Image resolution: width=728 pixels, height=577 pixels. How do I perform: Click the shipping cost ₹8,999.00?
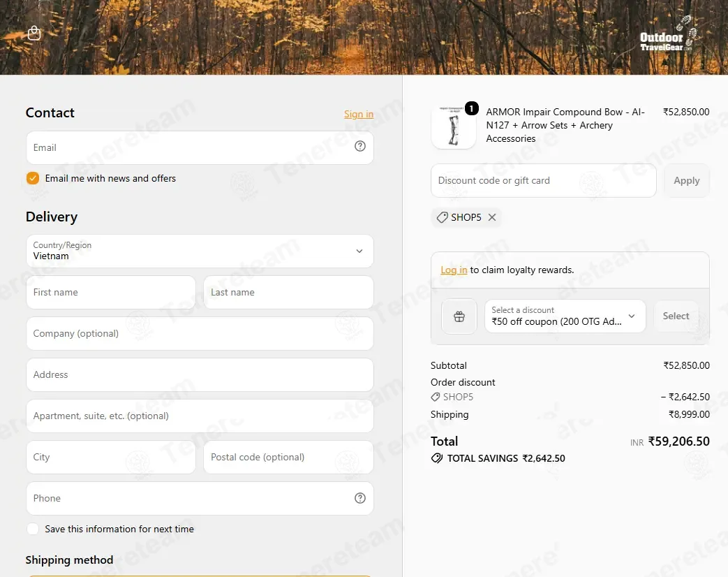689,414
